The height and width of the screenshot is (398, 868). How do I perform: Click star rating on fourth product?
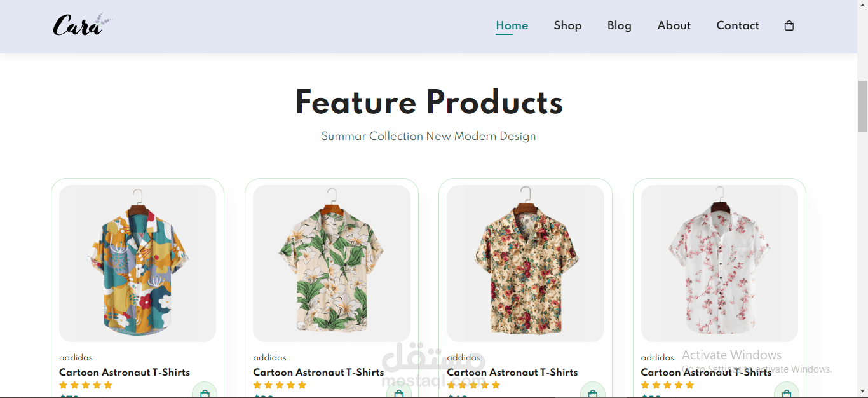(667, 385)
